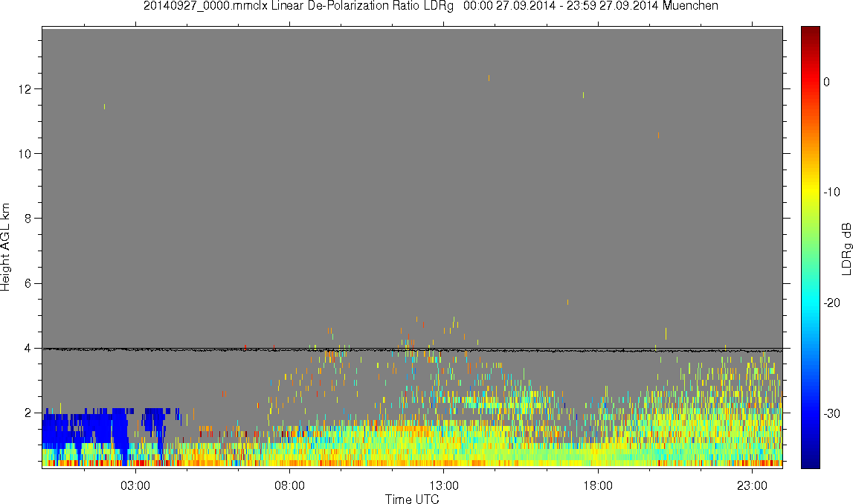Click the colorbar value 0 label

[827, 82]
